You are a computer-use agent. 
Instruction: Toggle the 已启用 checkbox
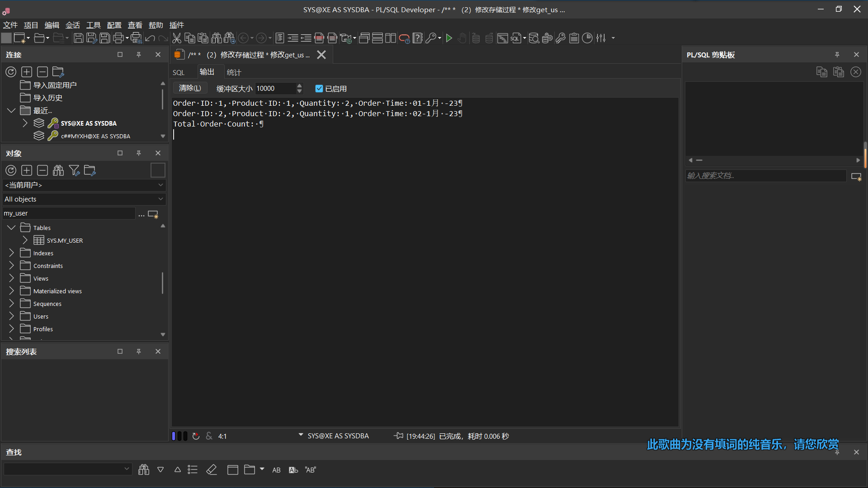(x=319, y=89)
